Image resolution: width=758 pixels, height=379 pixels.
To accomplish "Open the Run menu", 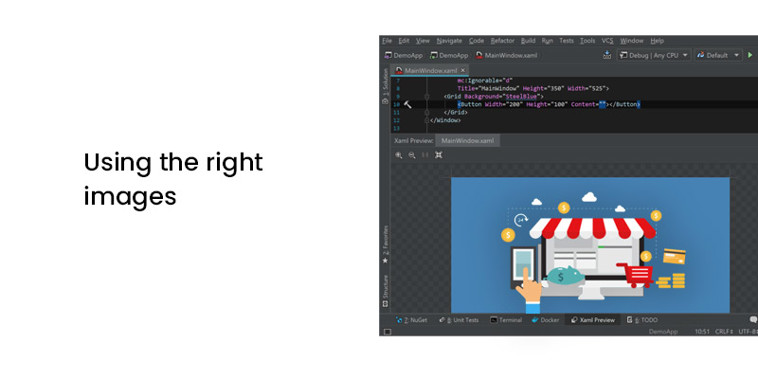I will tap(547, 41).
